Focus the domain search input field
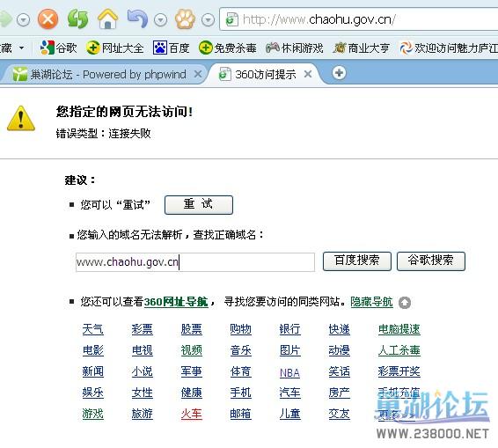This screenshot has width=498, height=448. [x=195, y=262]
